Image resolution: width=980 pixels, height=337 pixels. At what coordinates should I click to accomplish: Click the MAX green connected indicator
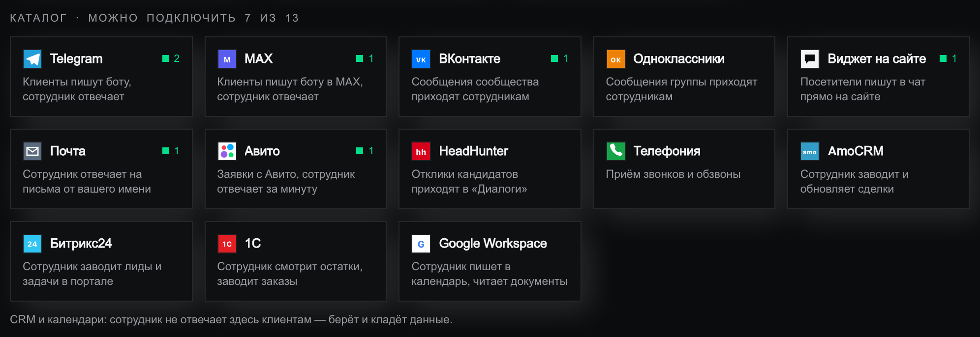click(360, 58)
